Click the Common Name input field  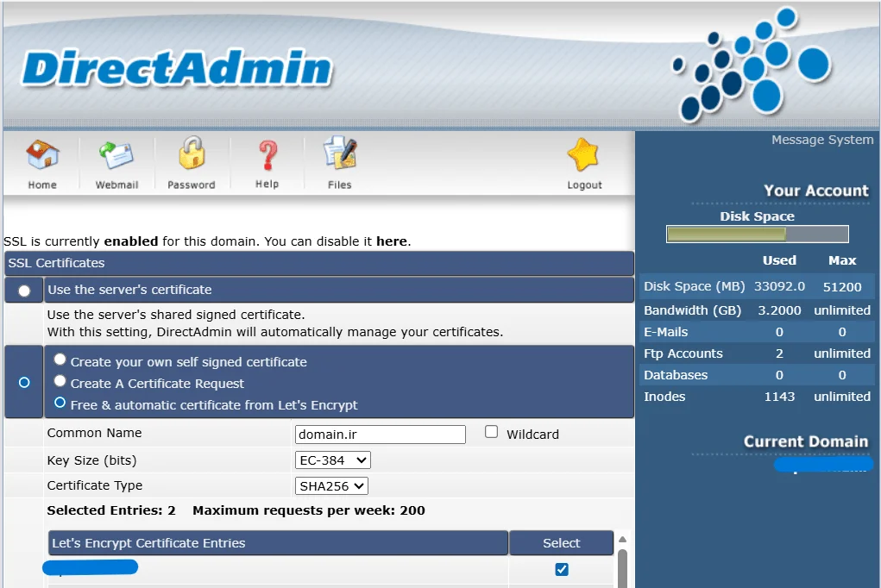coord(380,435)
